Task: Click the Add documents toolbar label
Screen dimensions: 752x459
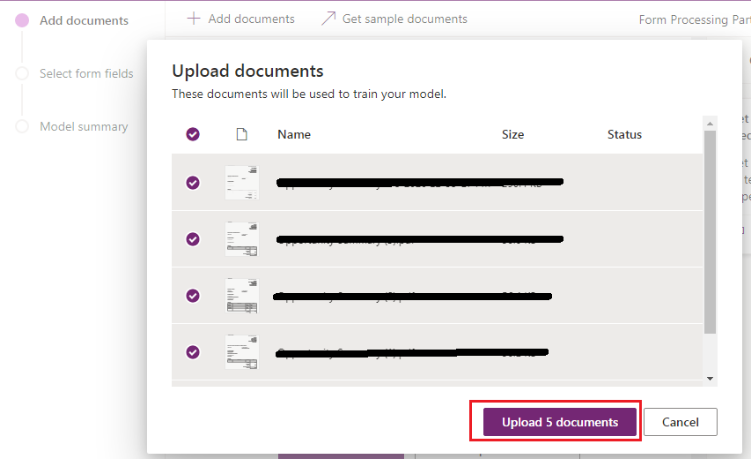Action: point(251,19)
